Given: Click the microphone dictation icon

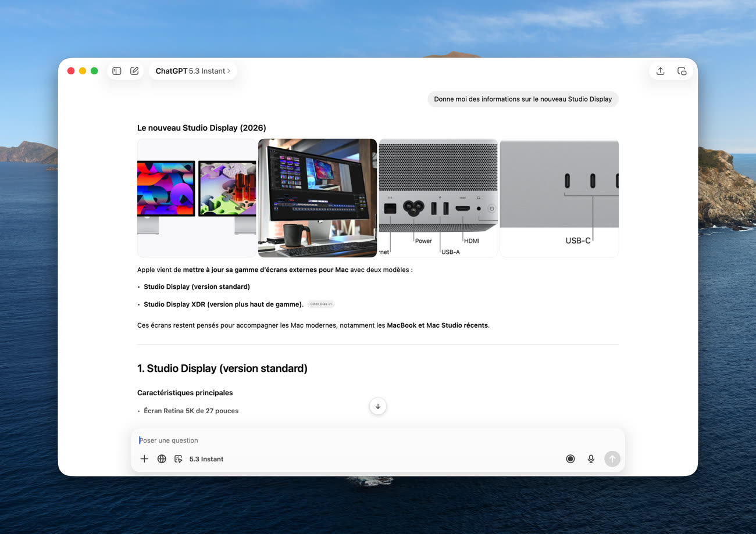Looking at the screenshot, I should tap(591, 459).
